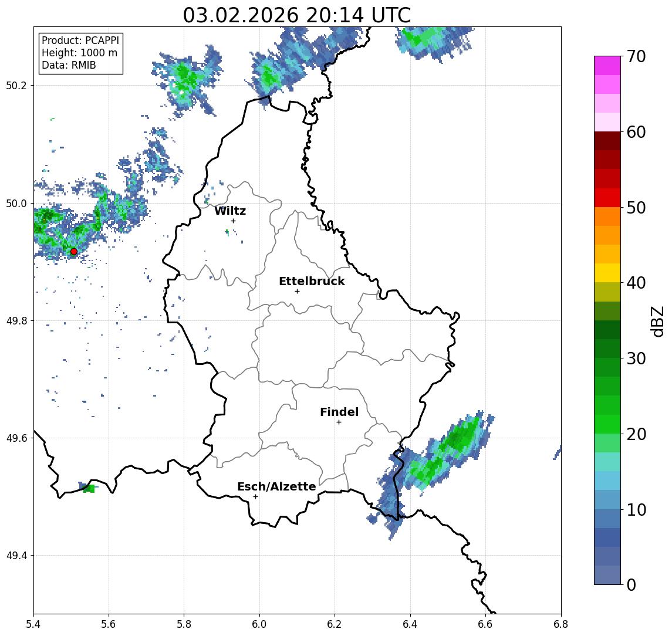Click the longitude label 5.4

click(33, 624)
